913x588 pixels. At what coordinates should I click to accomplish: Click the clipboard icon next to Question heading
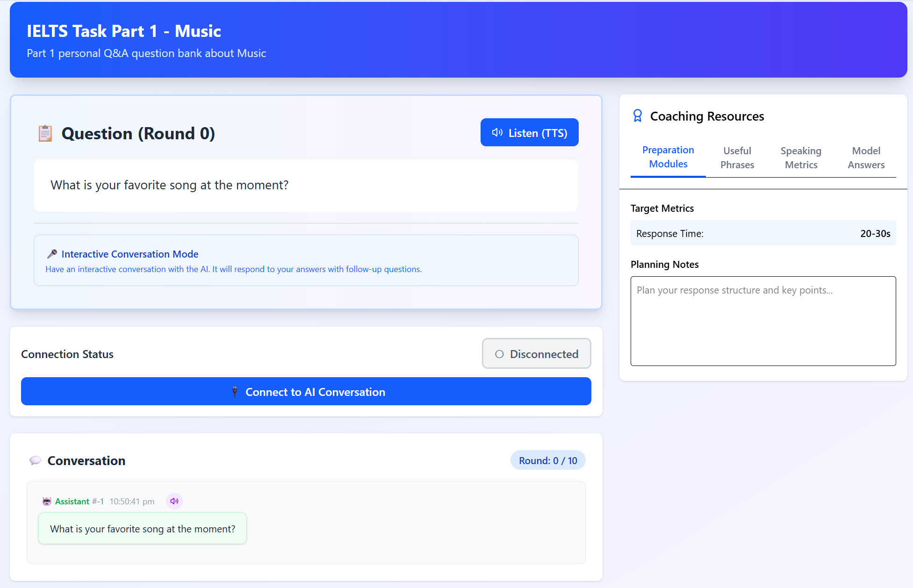click(x=45, y=133)
